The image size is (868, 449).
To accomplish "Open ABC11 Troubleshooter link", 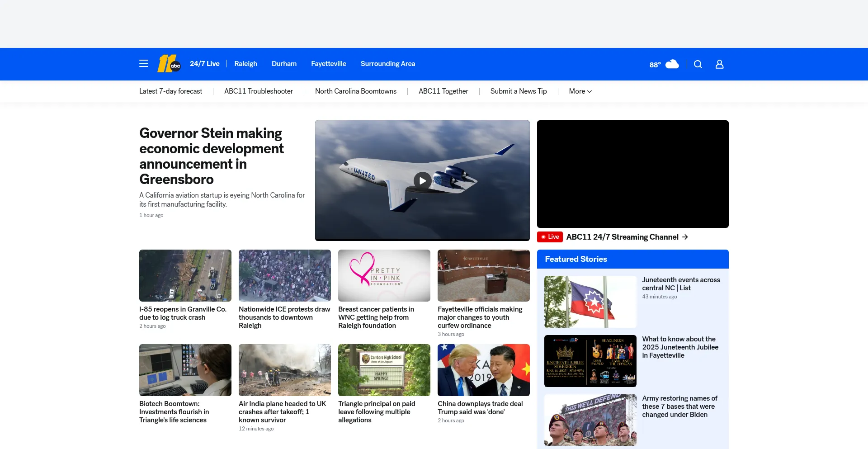I will coord(259,91).
